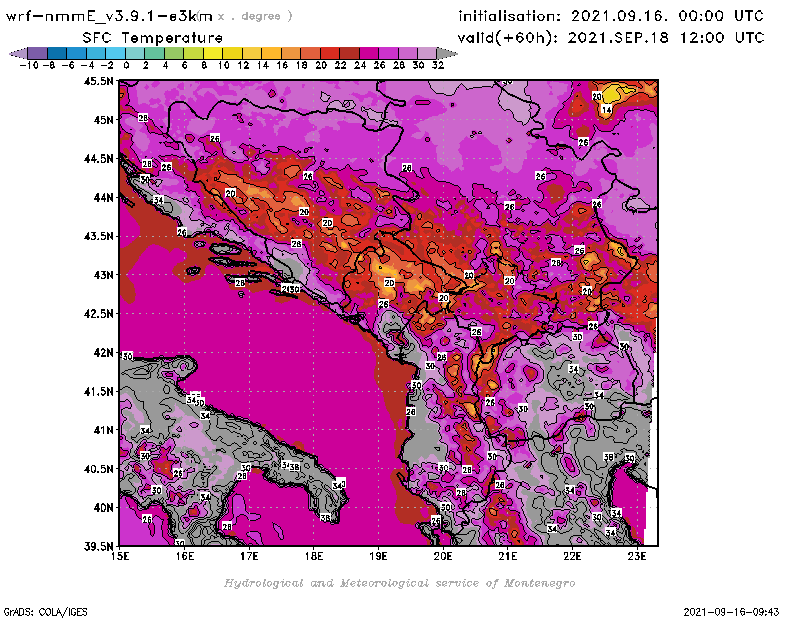The height and width of the screenshot is (618, 800).
Task: Click the 'SFC Temperature' heading
Action: pos(153,38)
